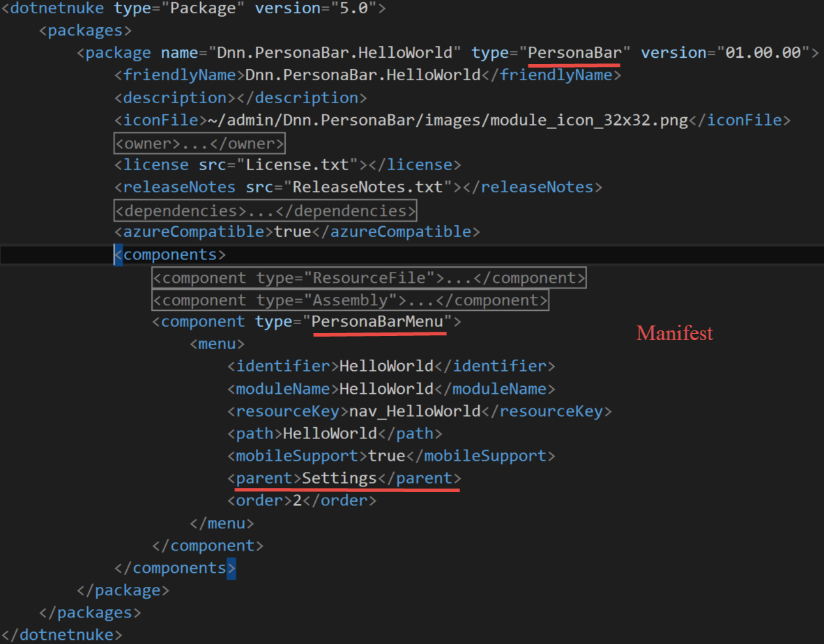Viewport: 824px width, 644px height.
Task: Click the closing dotnetnuke tag
Action: coord(62,634)
